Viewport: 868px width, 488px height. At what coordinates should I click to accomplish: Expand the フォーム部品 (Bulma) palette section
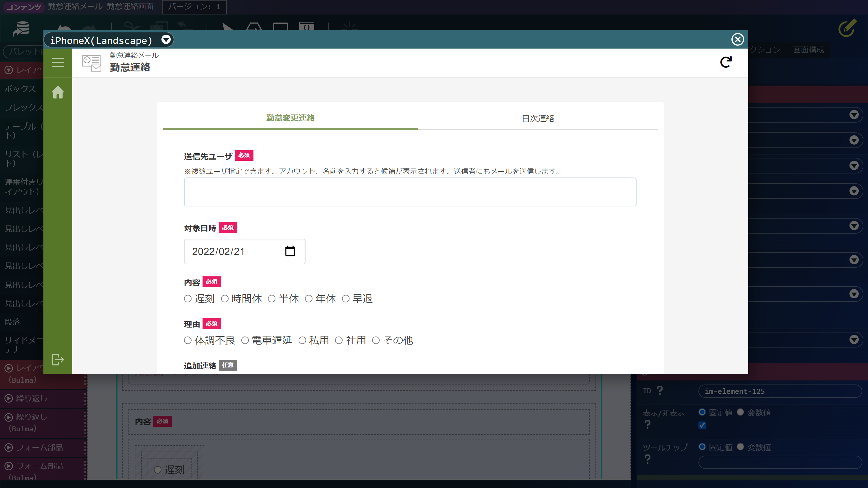tap(9, 466)
